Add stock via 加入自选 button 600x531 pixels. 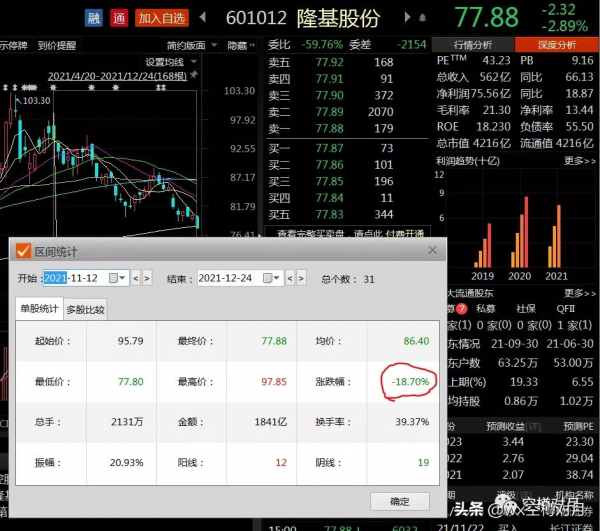pos(162,18)
